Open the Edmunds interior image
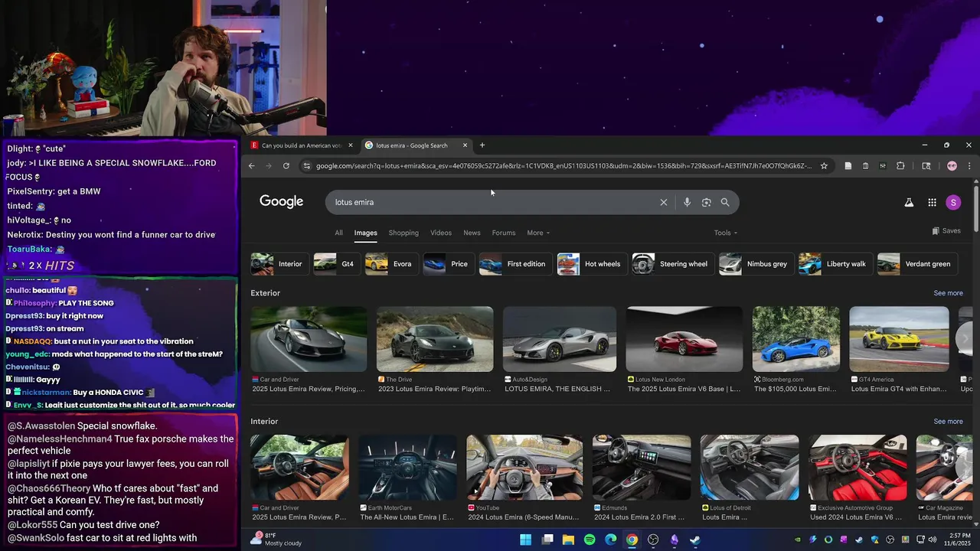This screenshot has height=551, width=980. (x=642, y=468)
